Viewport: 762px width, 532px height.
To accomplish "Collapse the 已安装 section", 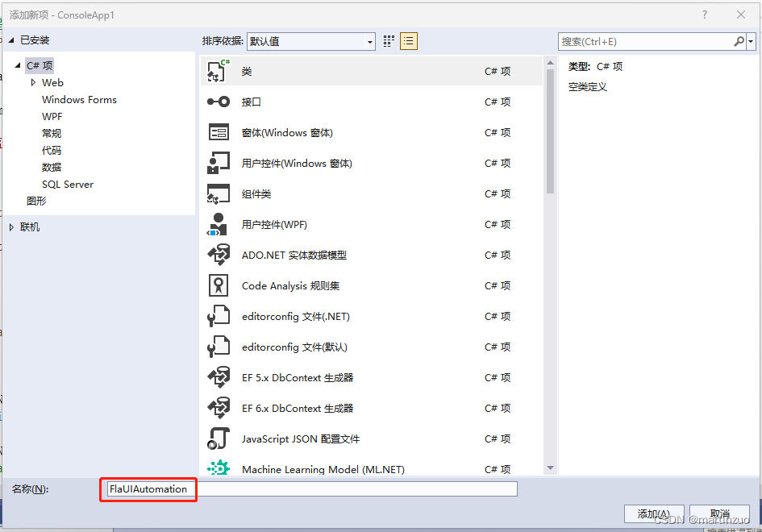I will 11,40.
